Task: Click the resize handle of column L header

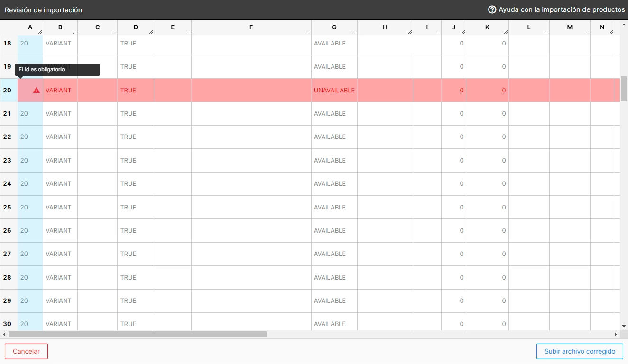Action: (546, 32)
